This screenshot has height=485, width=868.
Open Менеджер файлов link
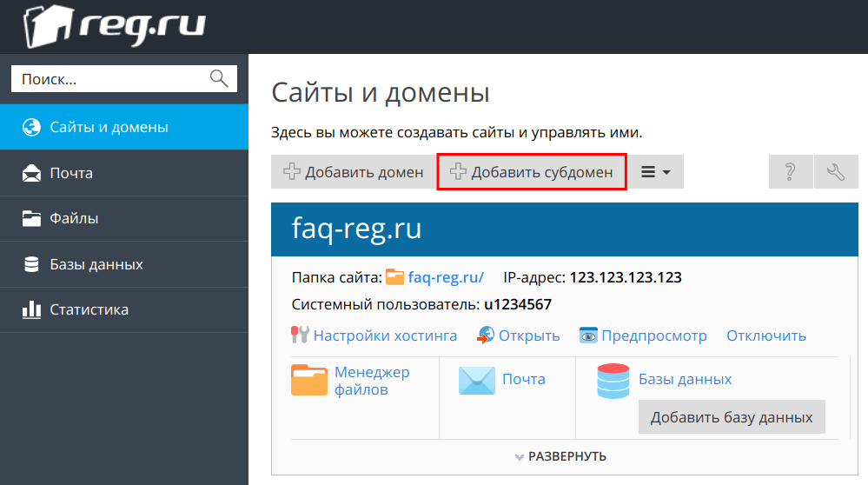tap(372, 381)
